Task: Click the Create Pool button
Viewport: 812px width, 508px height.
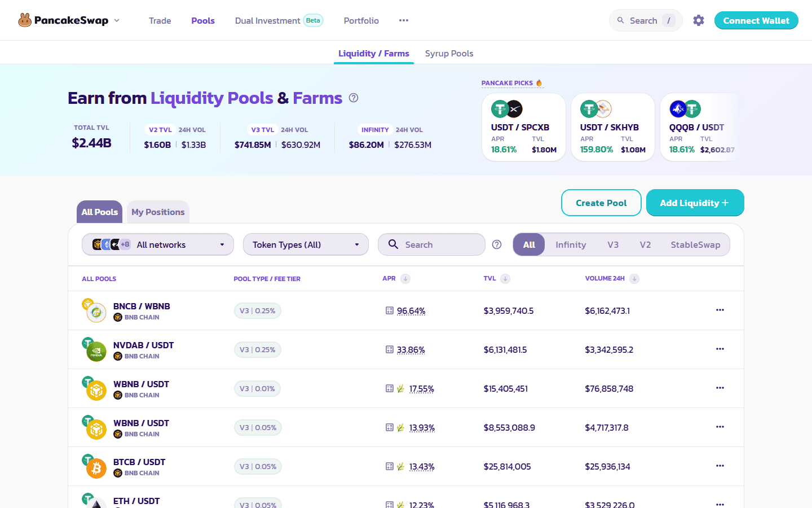Action: (601, 203)
